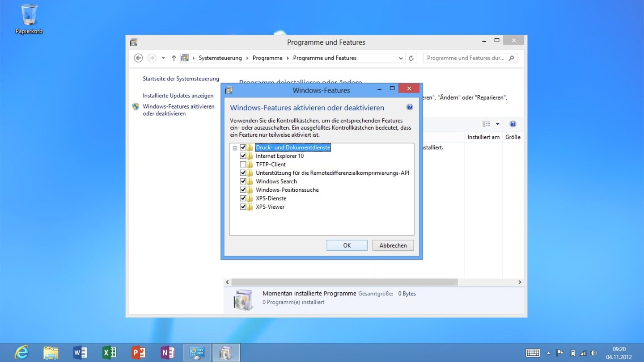644x362 pixels.
Task: Go forward in Programme und Features window
Action: tap(152, 58)
